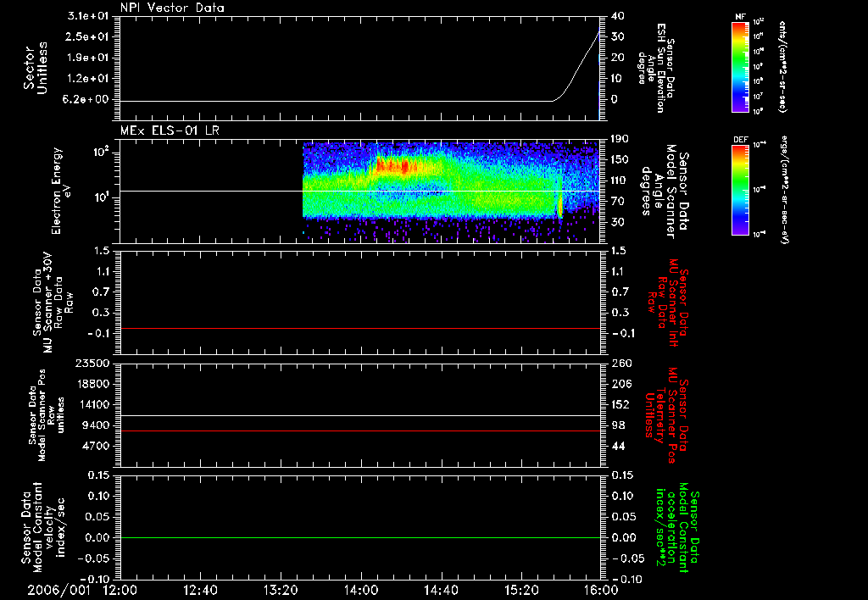Select the 'NPI Vector Data' panel title
Screen dimensions: 868x600
click(172, 8)
